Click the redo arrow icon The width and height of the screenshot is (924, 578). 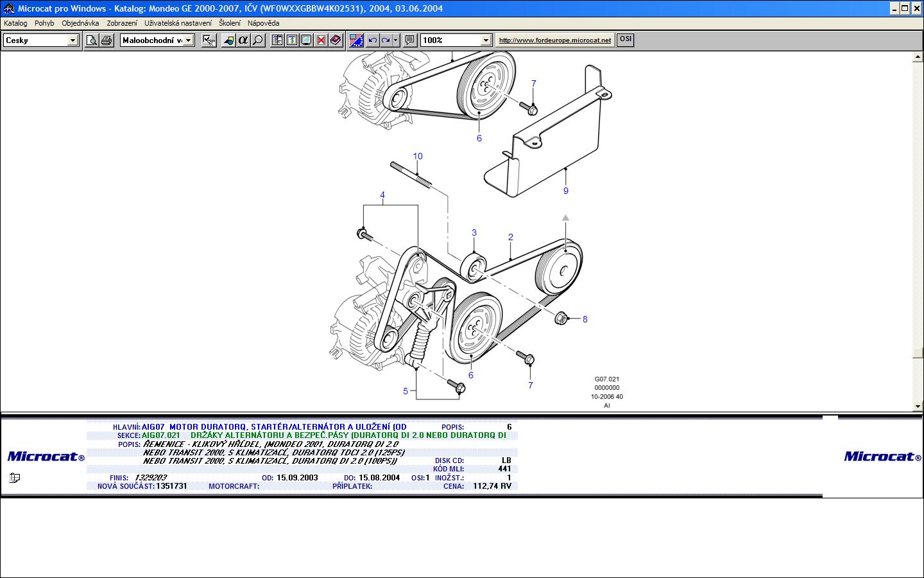(x=386, y=40)
